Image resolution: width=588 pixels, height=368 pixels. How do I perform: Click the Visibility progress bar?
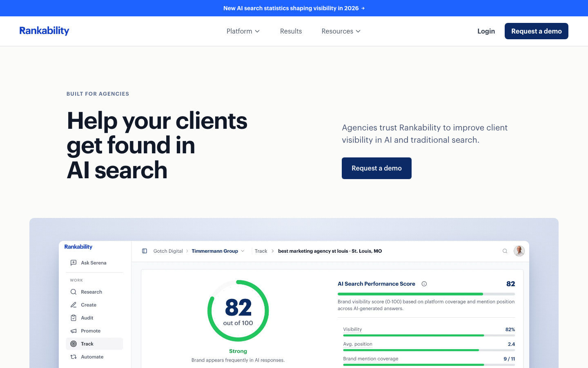pos(429,335)
